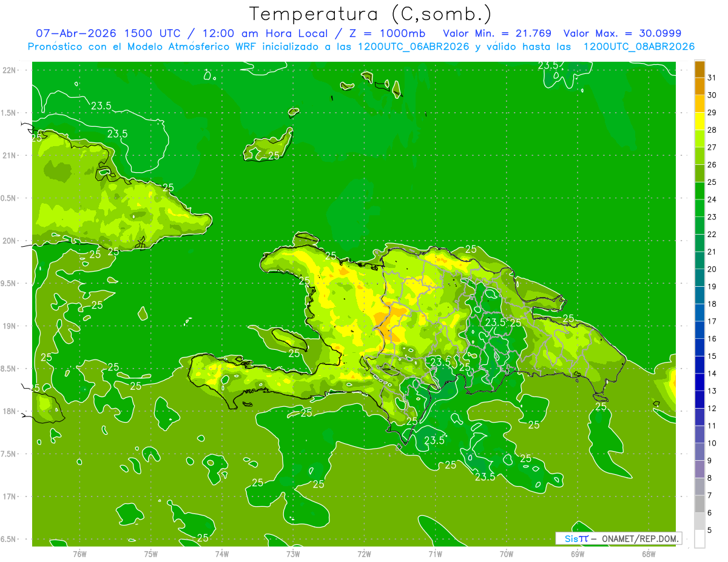Click the teal 19 degree legend swatch
The height and width of the screenshot is (562, 728).
699,278
